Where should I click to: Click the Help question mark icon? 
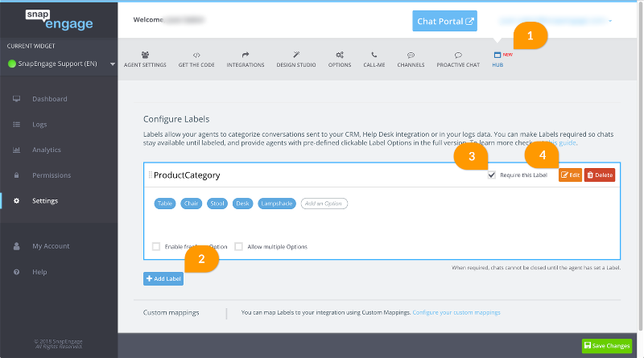point(16,272)
